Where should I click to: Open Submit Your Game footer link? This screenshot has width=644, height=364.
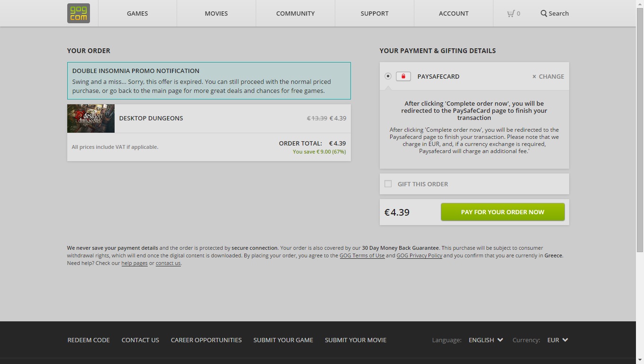(x=283, y=340)
